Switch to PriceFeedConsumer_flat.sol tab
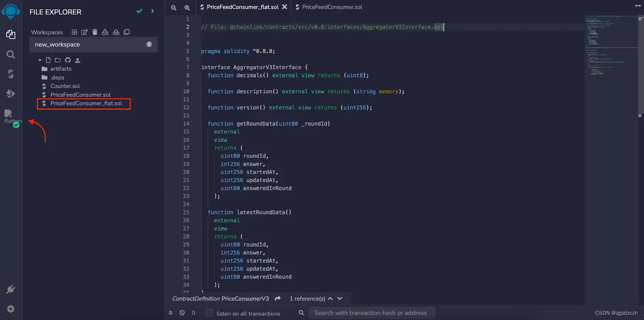Screen dimensions: 644x320 point(242,7)
